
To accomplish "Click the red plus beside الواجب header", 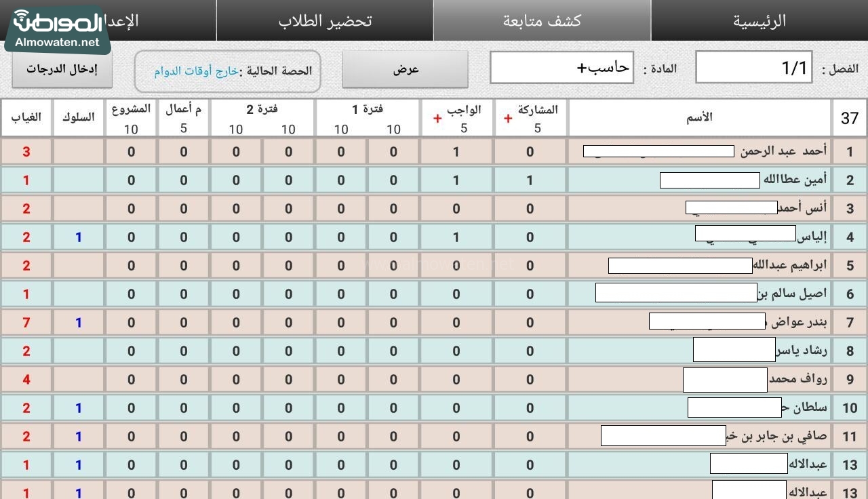I will 437,119.
